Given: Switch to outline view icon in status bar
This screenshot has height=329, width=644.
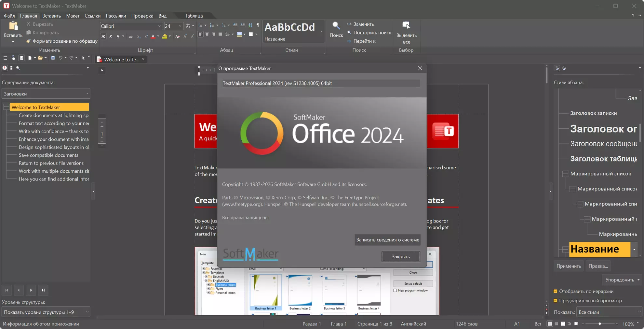Looking at the screenshot, I should 570,324.
